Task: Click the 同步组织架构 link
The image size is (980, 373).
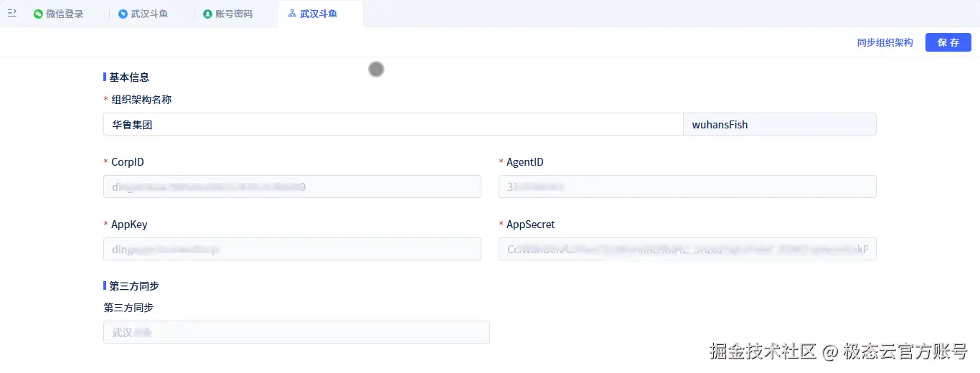Action: pos(885,42)
